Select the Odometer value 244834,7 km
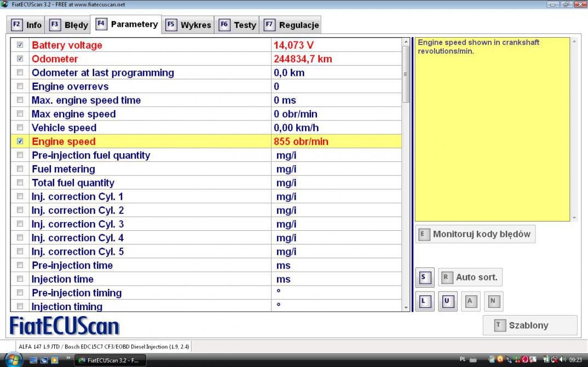The height and width of the screenshot is (367, 588). pos(303,59)
